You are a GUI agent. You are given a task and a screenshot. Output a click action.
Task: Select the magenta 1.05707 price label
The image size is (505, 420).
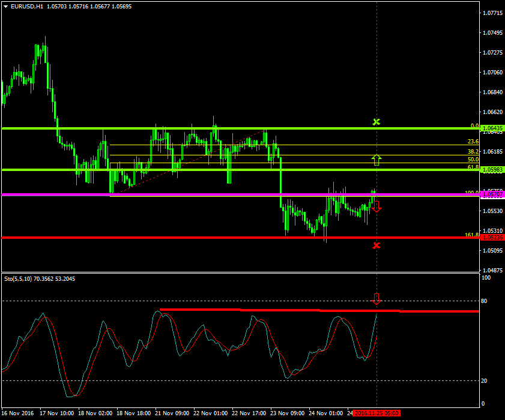click(492, 194)
